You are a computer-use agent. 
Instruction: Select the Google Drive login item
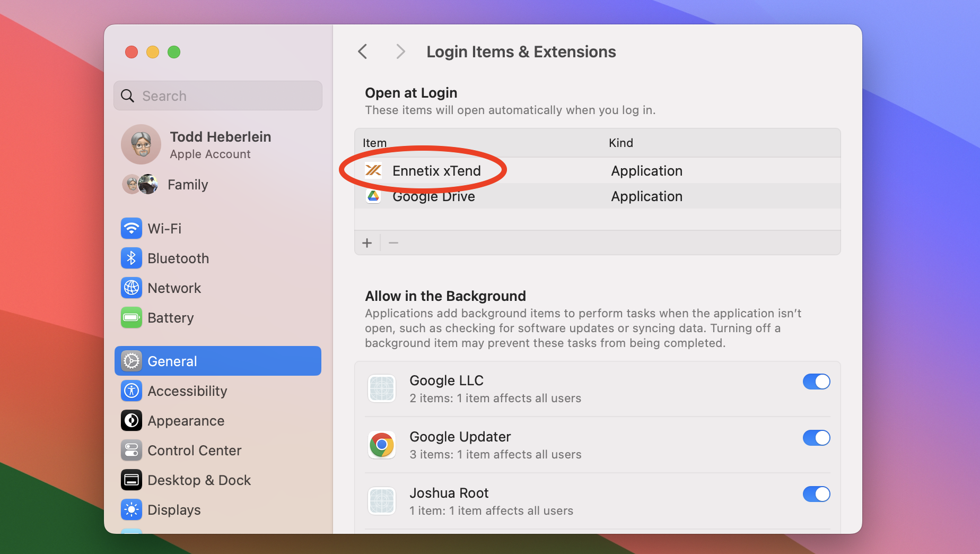(x=598, y=196)
